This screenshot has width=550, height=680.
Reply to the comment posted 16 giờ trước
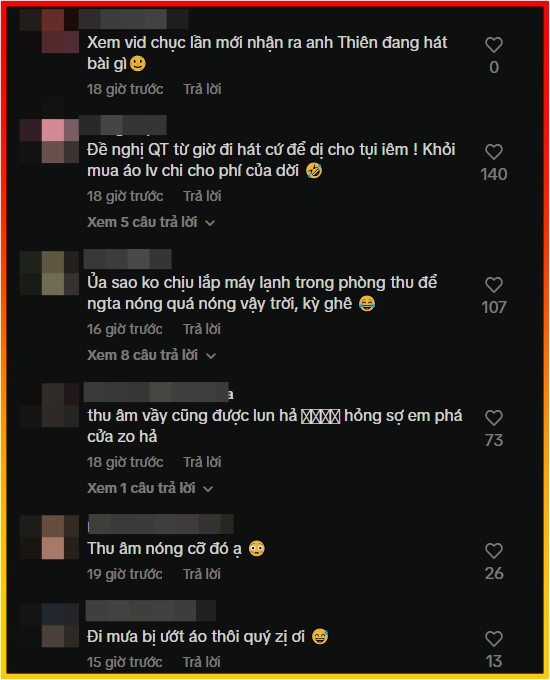click(202, 330)
